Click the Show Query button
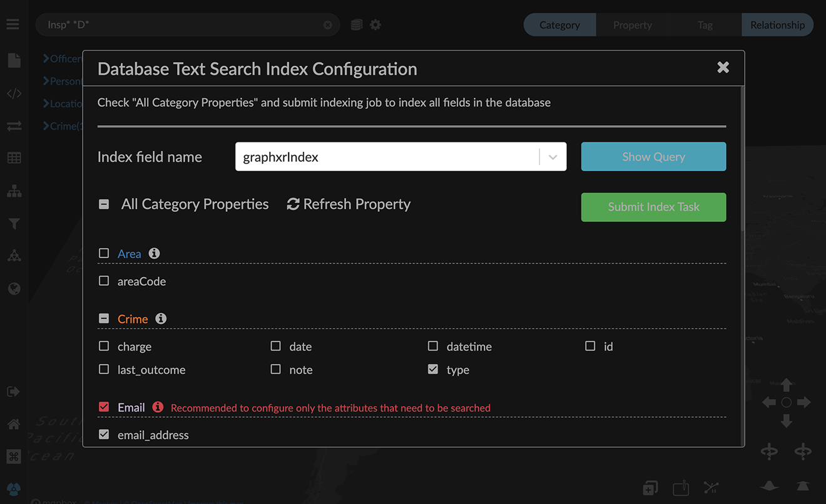The image size is (826, 504). pyautogui.click(x=653, y=156)
